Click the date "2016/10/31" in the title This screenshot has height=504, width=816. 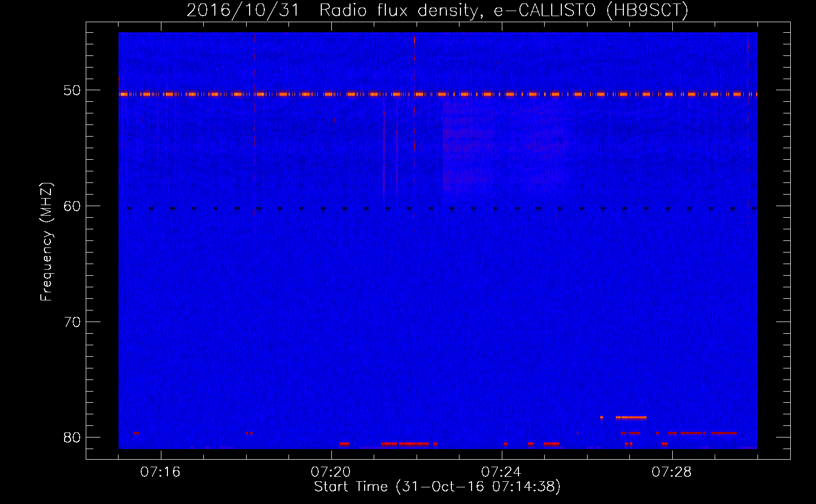coord(243,10)
